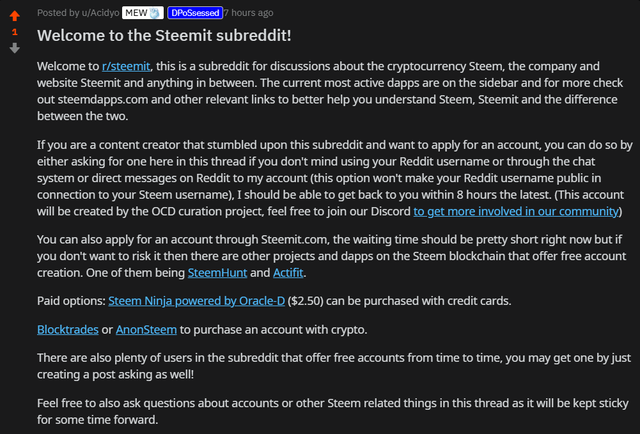
Task: Click the blue DPoSsessed flair badge
Action: pyautogui.click(x=195, y=13)
